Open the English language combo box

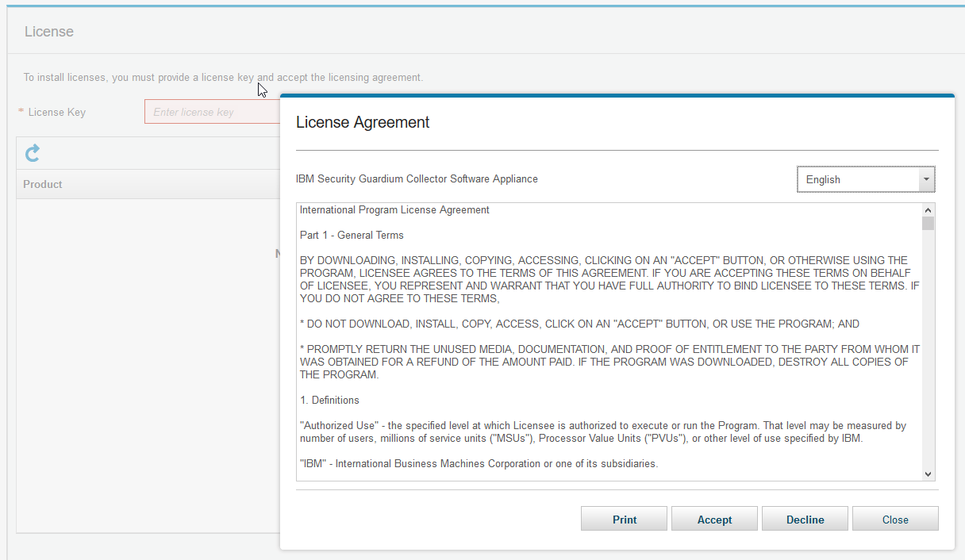pyautogui.click(x=857, y=179)
